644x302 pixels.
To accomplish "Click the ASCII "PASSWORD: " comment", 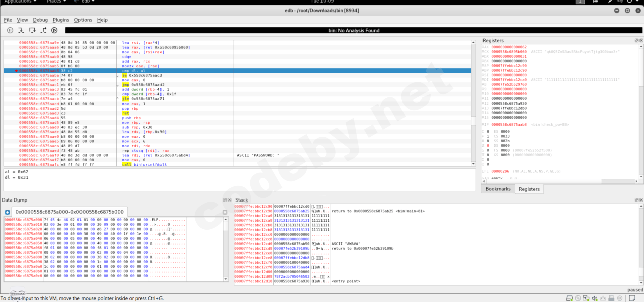I will coord(258,155).
